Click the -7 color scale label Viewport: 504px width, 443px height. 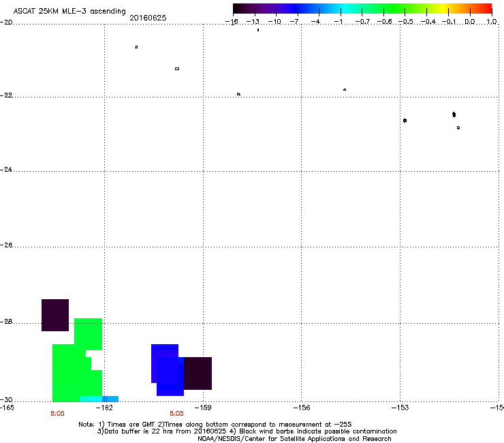[x=294, y=22]
